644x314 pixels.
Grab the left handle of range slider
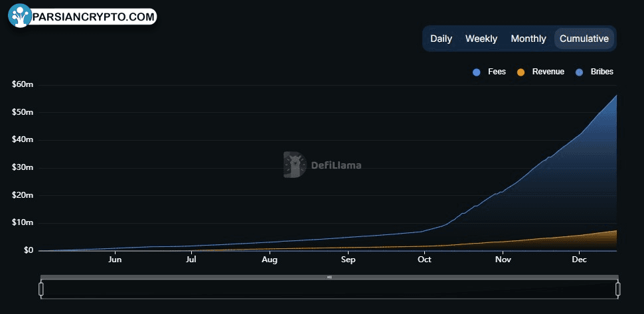pos(41,289)
